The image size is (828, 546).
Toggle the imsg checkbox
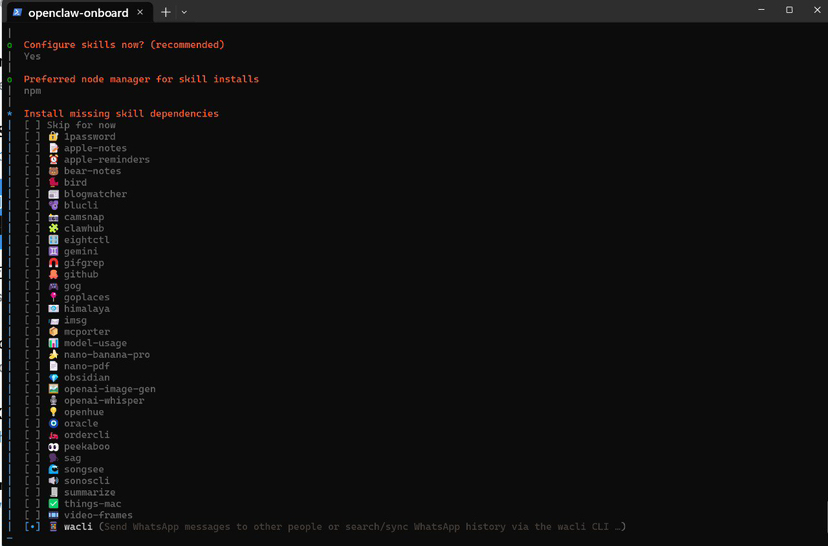(32, 320)
